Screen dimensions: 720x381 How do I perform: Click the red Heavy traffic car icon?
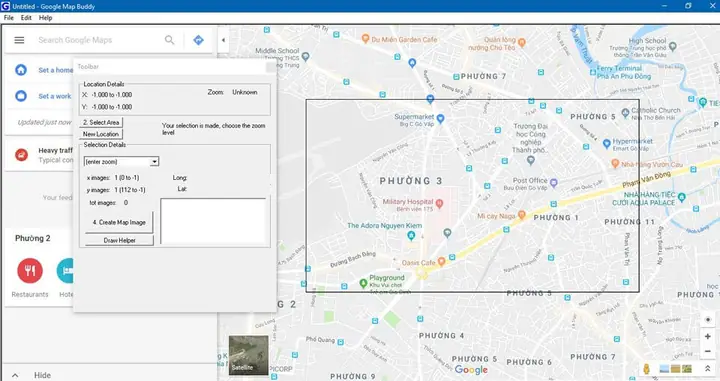pyautogui.click(x=22, y=155)
